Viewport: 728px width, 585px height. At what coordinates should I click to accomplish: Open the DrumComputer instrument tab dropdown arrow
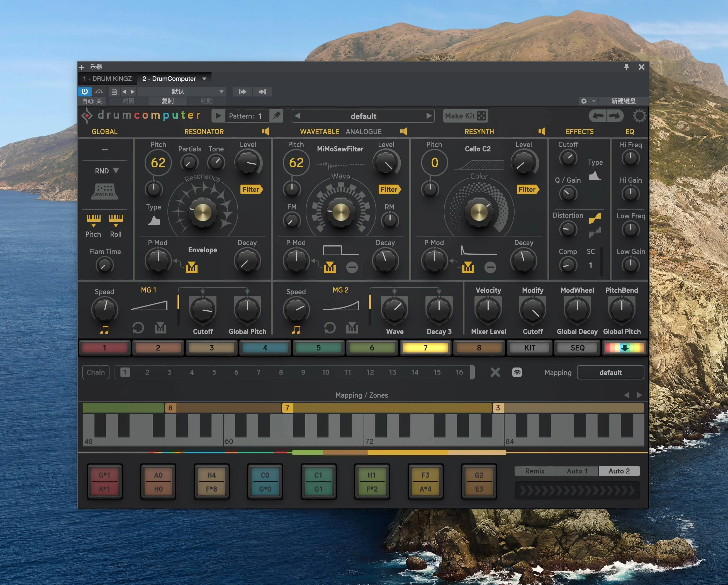pyautogui.click(x=204, y=79)
